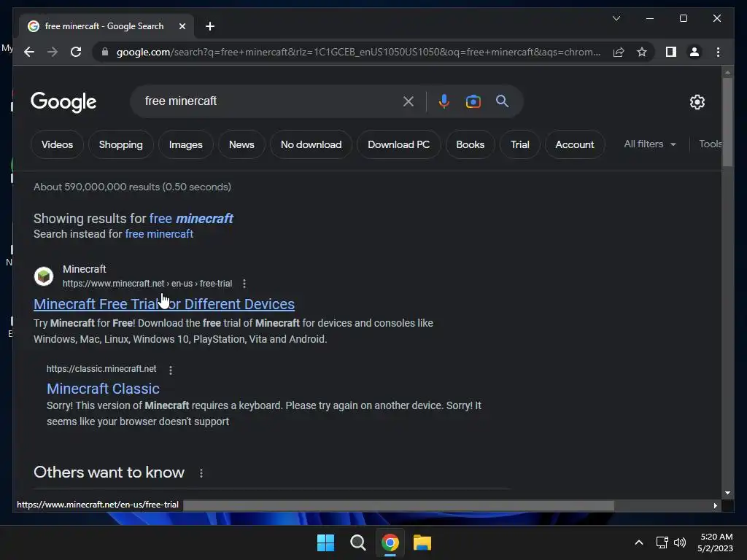Open File Explorer from the taskbar
747x560 pixels.
point(422,542)
